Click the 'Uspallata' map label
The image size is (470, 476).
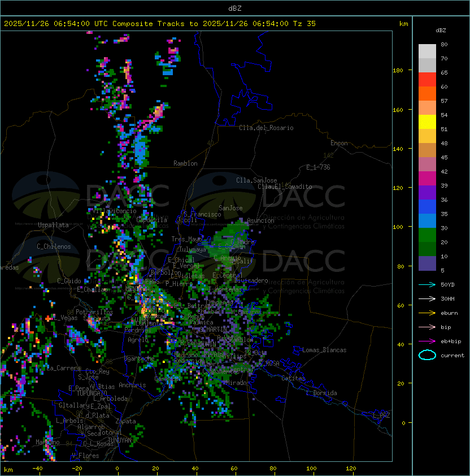click(53, 225)
